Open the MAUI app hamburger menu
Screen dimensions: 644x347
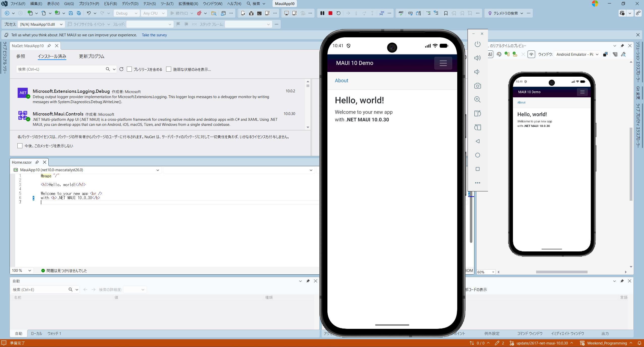click(443, 63)
